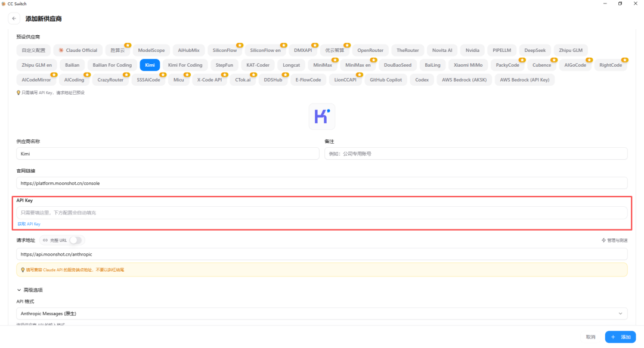
Task: Choose the DDSHub preset
Action: point(273,80)
